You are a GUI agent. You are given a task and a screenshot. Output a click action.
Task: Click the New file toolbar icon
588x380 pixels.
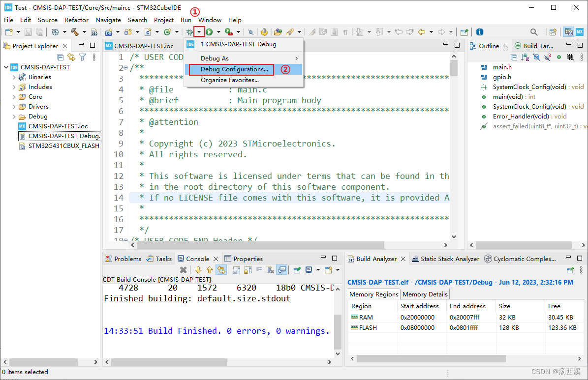[9, 32]
